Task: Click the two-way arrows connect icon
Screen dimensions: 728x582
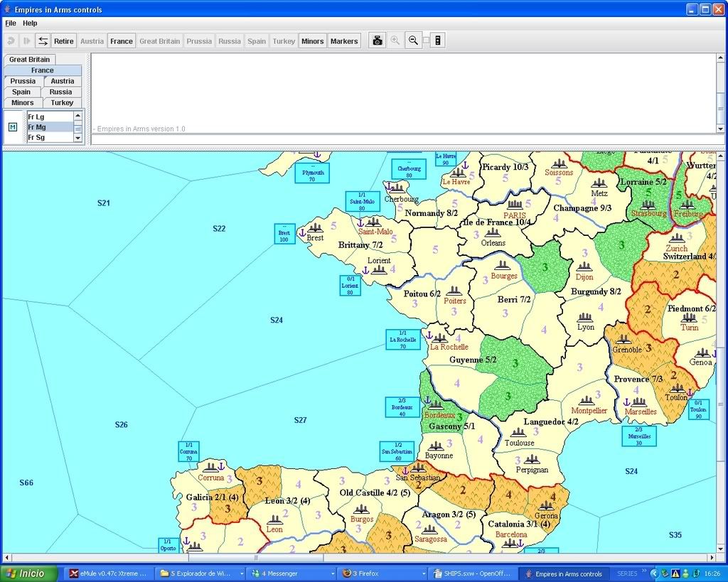Action: click(x=43, y=41)
